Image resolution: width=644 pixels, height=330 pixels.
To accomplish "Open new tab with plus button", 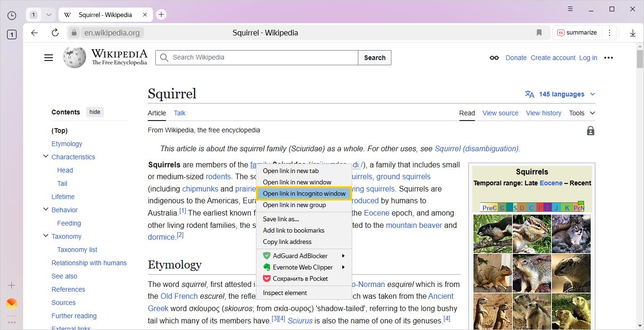I will click(x=161, y=15).
